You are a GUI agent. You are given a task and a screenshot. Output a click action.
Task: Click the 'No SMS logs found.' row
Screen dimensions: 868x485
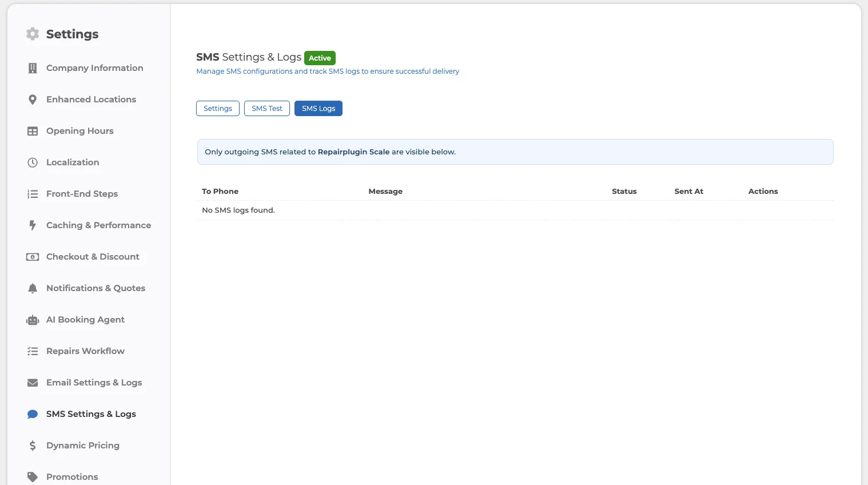pyautogui.click(x=515, y=210)
